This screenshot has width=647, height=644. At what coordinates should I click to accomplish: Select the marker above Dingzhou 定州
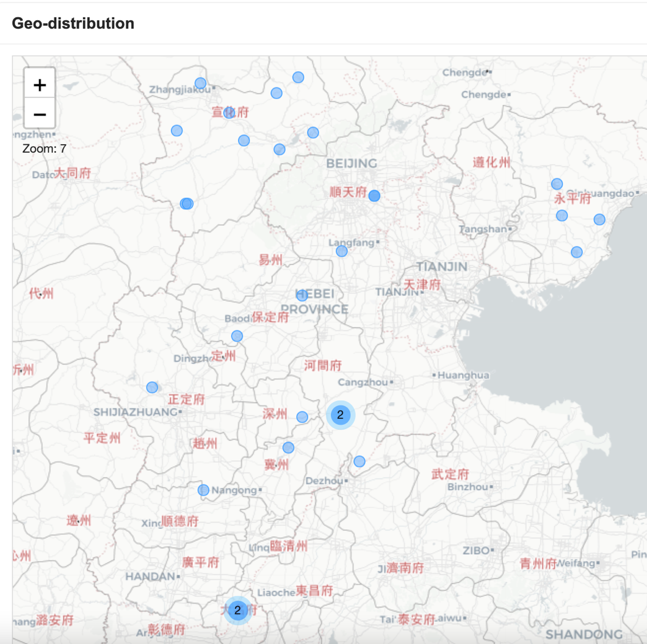(237, 336)
